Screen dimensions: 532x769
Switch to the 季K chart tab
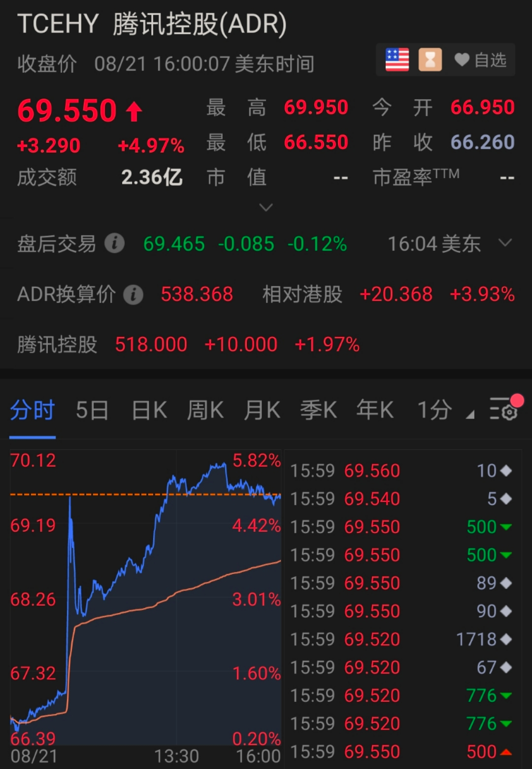click(318, 410)
